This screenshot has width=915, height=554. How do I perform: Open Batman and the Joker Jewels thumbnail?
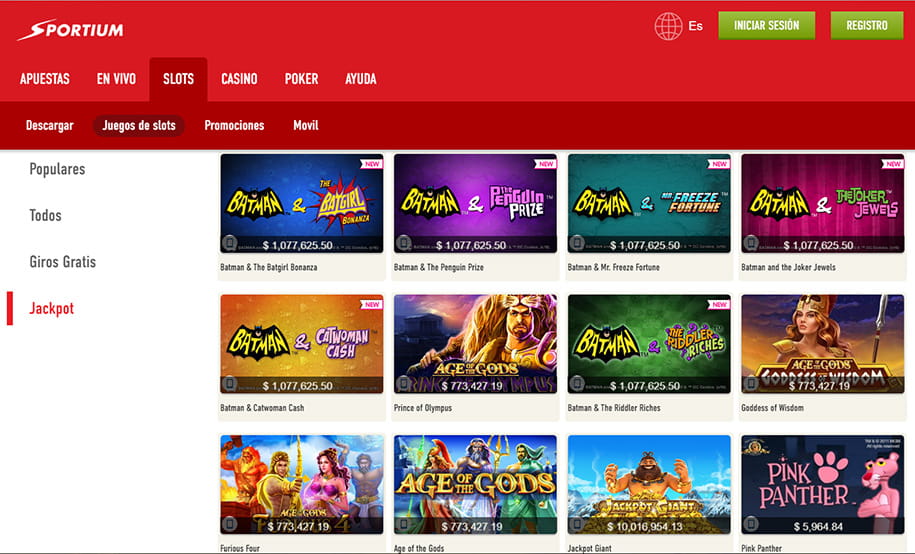(823, 203)
